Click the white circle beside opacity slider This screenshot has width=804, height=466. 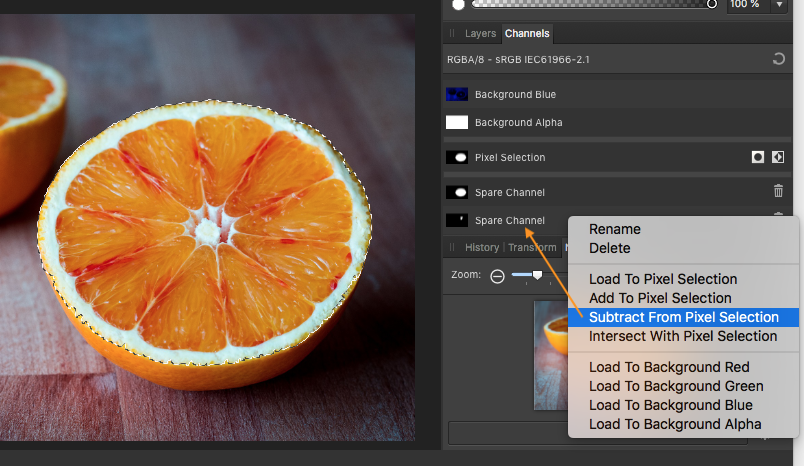[x=458, y=5]
